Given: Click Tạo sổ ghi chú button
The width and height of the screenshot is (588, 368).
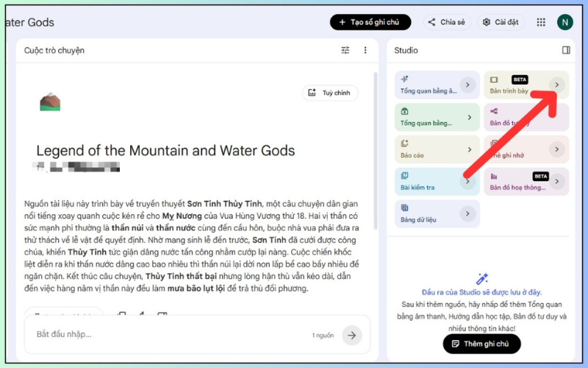Looking at the screenshot, I should click(x=370, y=22).
